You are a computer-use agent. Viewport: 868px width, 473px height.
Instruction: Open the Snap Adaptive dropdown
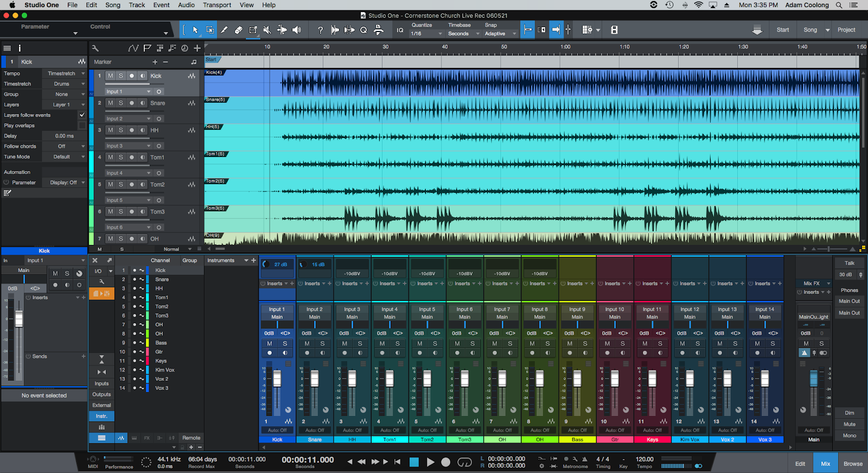click(500, 34)
